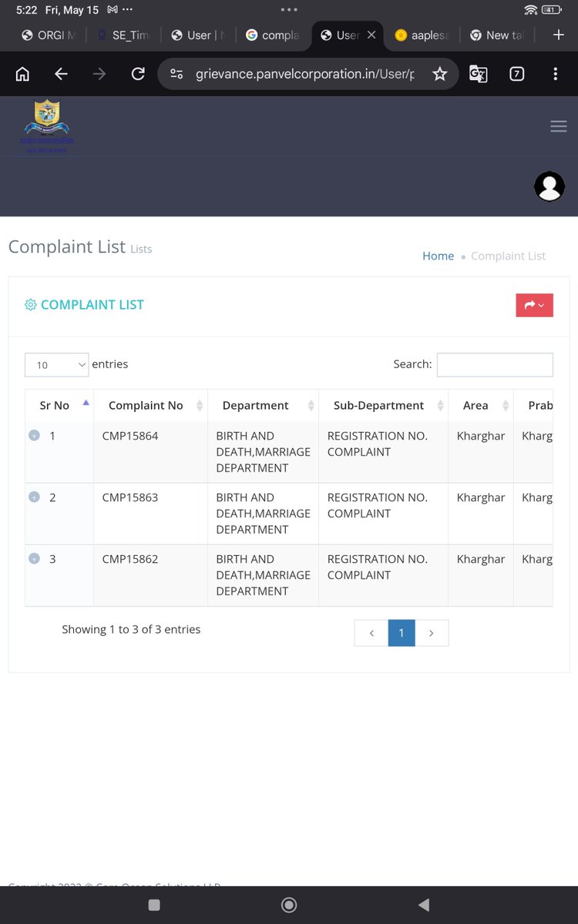
Task: Tap the Android home circle button
Action: (289, 905)
